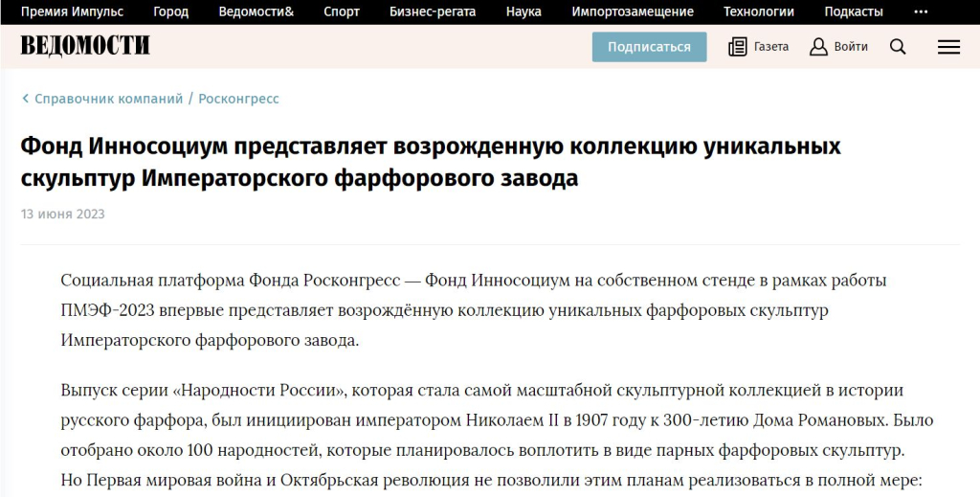Follow the Росконгресс breadcrumb link
This screenshot has height=497, width=980.
click(238, 99)
